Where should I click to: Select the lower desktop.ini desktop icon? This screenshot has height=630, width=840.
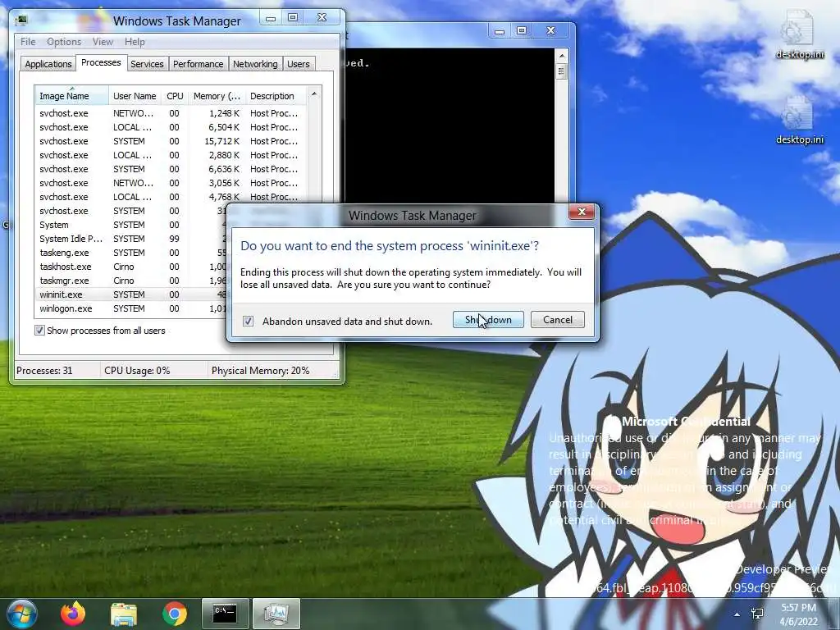[x=799, y=120]
